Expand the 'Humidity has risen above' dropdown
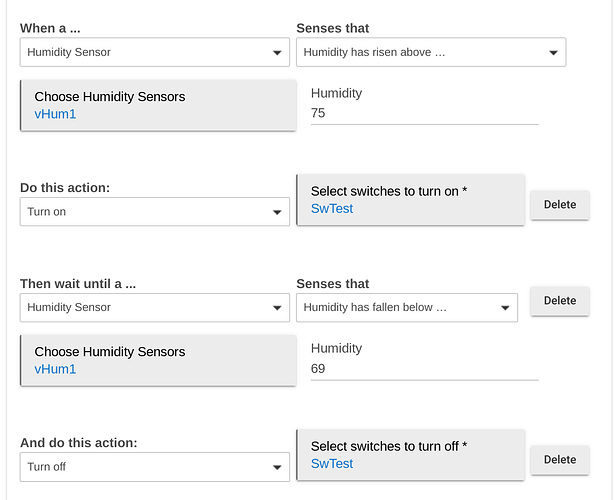This screenshot has width=614, height=500. pyautogui.click(x=431, y=52)
